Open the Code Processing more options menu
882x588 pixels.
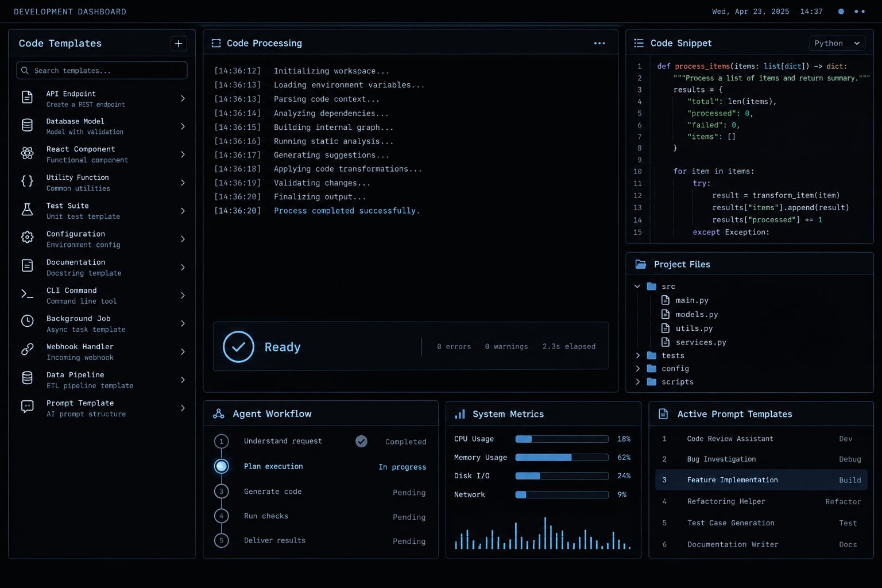(x=599, y=43)
